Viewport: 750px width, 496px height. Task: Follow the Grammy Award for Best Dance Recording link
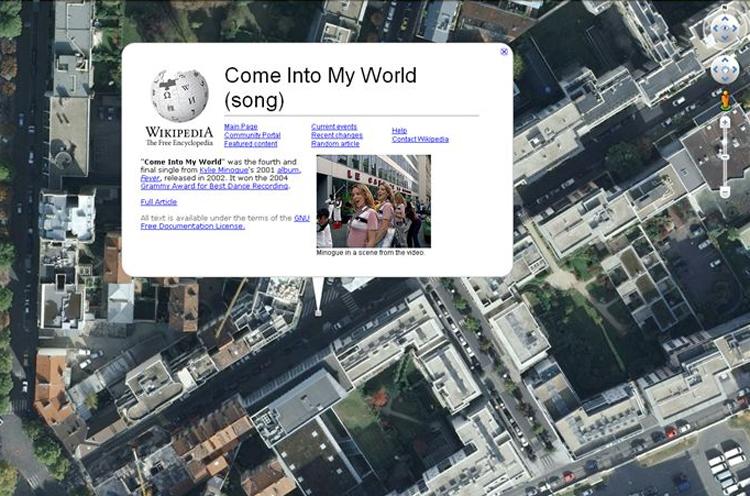click(x=215, y=186)
